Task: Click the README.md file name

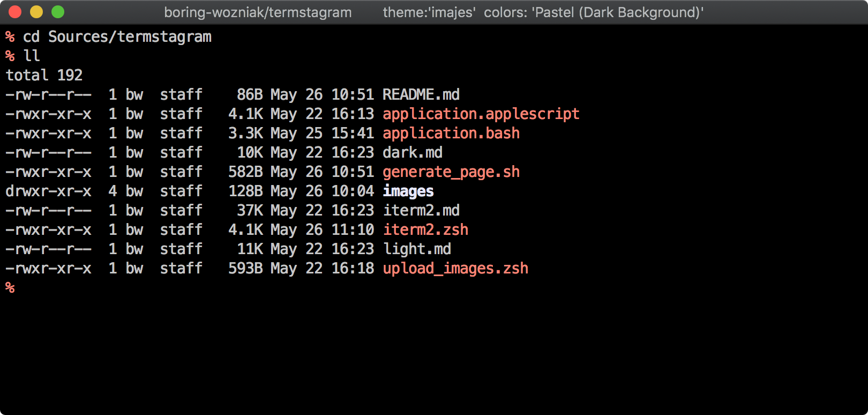Action: click(x=421, y=95)
